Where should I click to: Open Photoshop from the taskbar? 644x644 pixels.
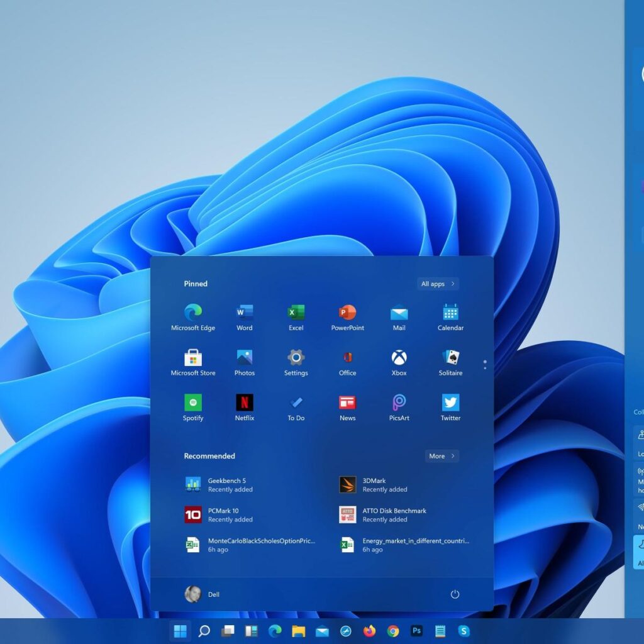[x=416, y=631]
